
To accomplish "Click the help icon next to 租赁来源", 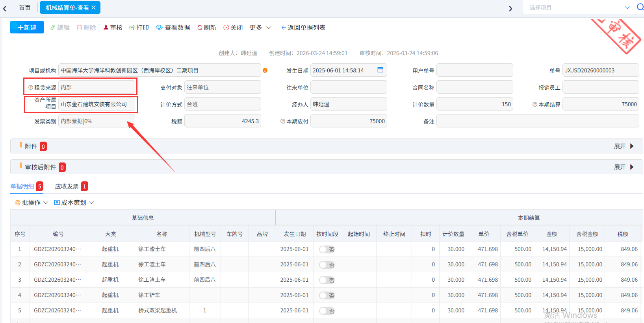I will pyautogui.click(x=31, y=87).
